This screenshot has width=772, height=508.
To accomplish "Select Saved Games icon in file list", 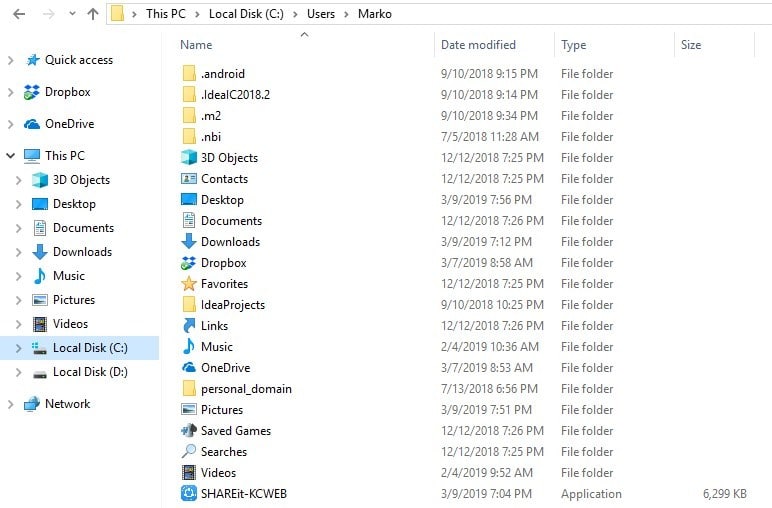I will [189, 431].
